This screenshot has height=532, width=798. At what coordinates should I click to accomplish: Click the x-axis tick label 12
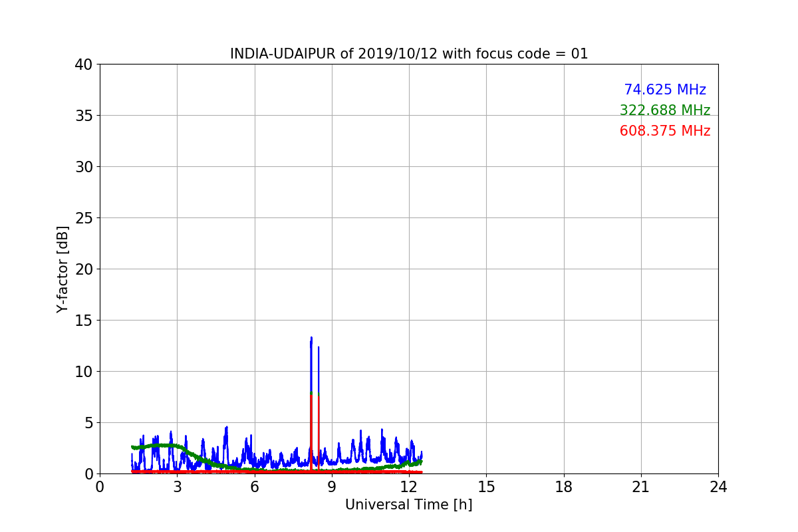pyautogui.click(x=409, y=487)
